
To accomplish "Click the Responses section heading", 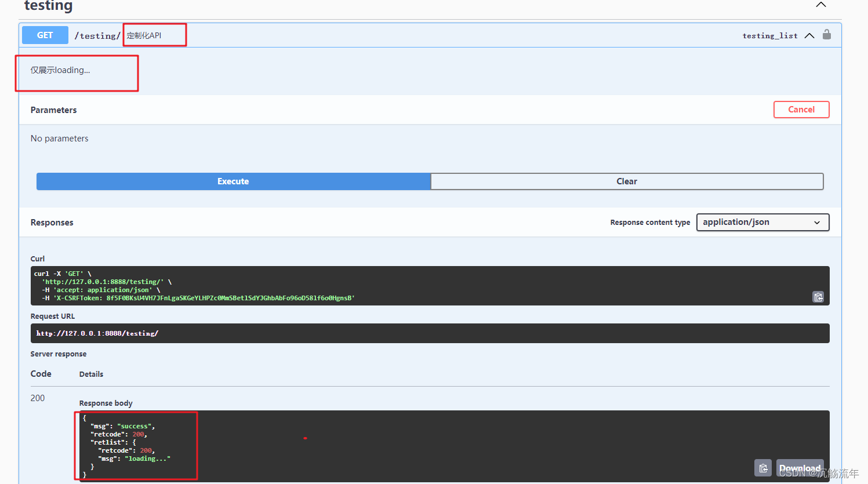I will 52,223.
